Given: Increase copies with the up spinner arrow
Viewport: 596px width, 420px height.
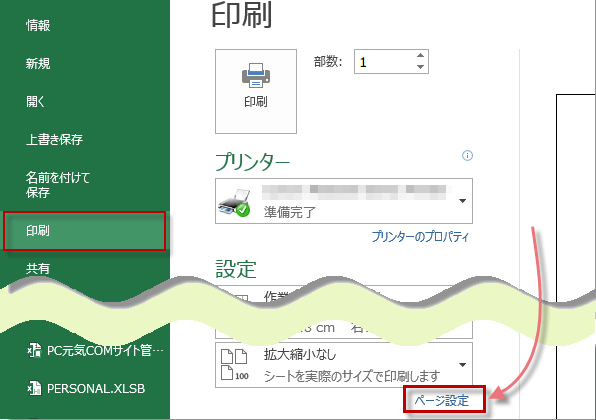Looking at the screenshot, I should [420, 55].
